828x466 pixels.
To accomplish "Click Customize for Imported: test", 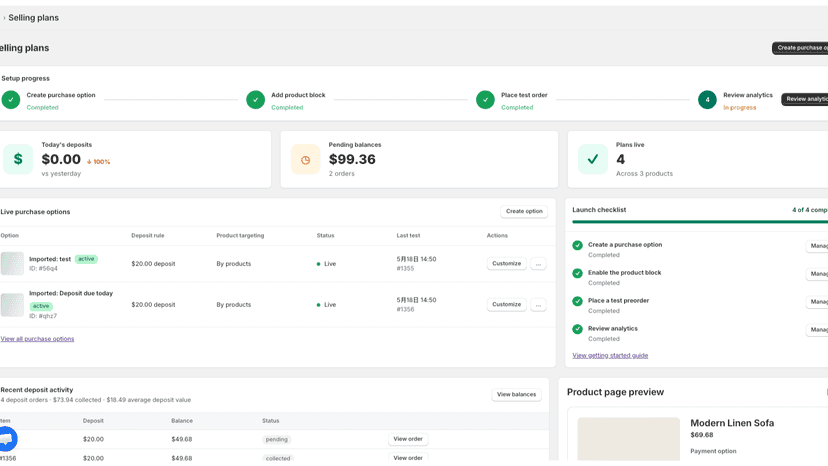I will pos(506,264).
